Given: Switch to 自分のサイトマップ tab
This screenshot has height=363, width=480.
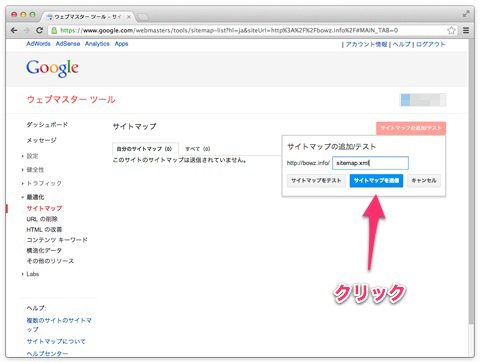Looking at the screenshot, I should point(144,149).
